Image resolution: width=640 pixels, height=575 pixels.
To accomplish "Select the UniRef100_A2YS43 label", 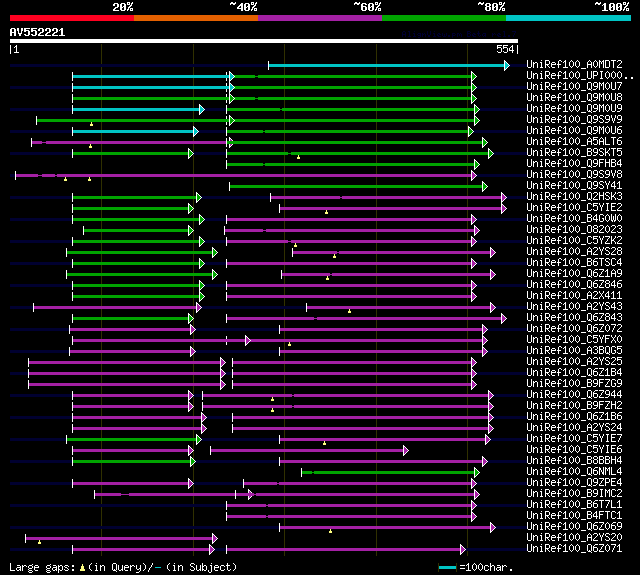I will click(574, 307).
